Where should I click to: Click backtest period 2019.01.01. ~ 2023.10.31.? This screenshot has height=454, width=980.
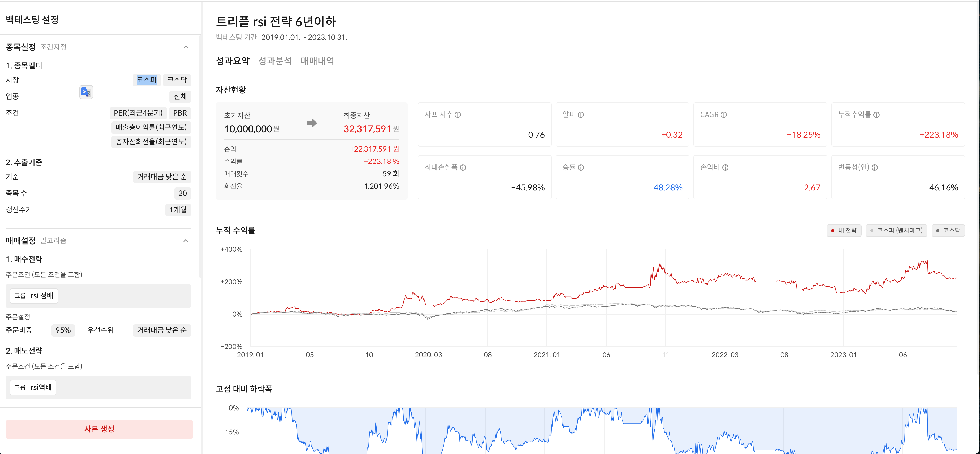pyautogui.click(x=304, y=38)
